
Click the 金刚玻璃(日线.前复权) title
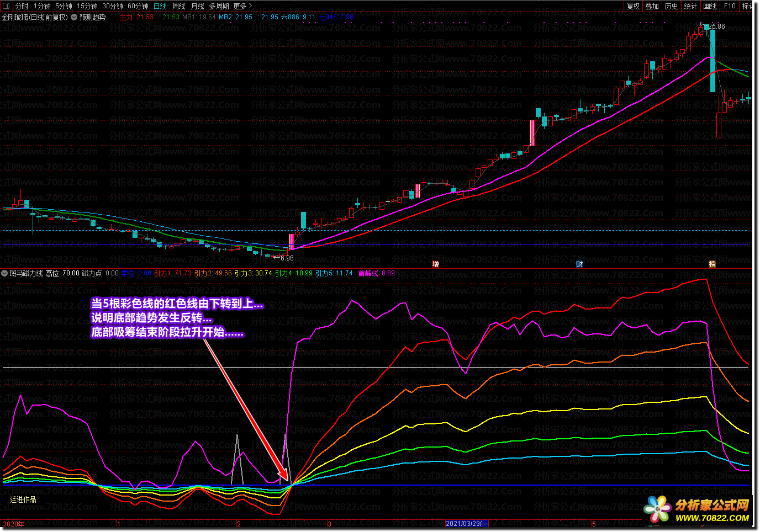point(34,17)
